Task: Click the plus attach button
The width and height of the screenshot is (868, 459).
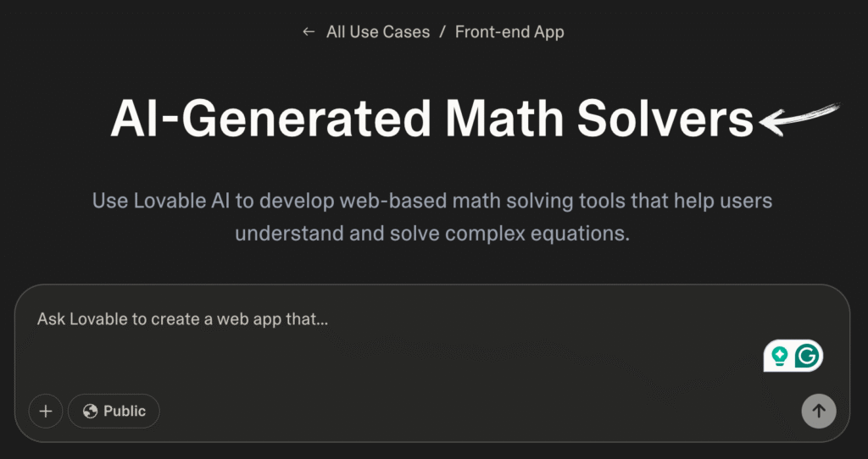Action: tap(46, 411)
